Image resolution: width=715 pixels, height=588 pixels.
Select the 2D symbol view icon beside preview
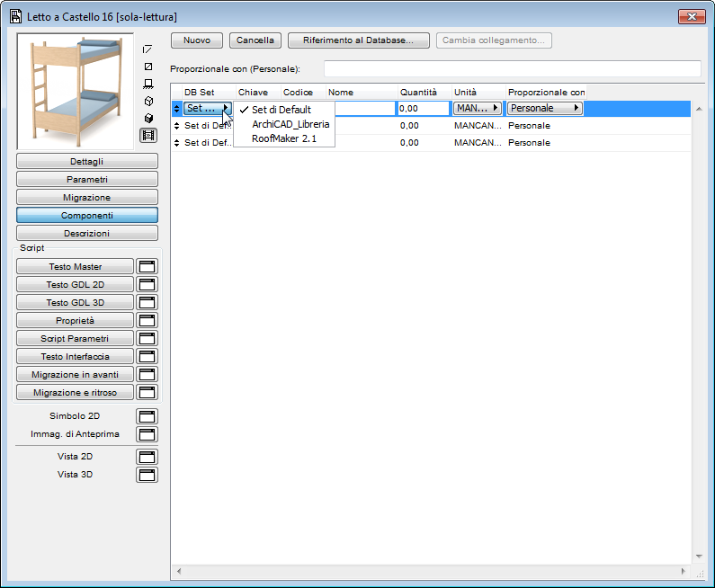pyautogui.click(x=147, y=49)
